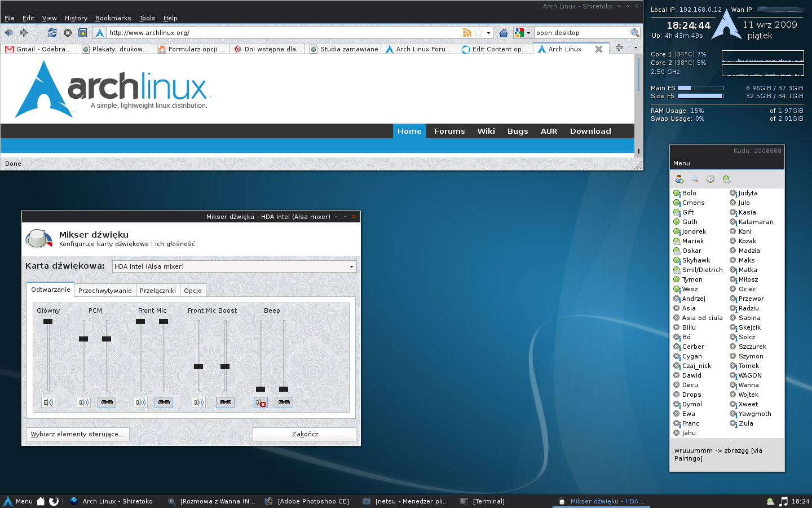Open the taskbar Menu with Arch icon

point(19,501)
